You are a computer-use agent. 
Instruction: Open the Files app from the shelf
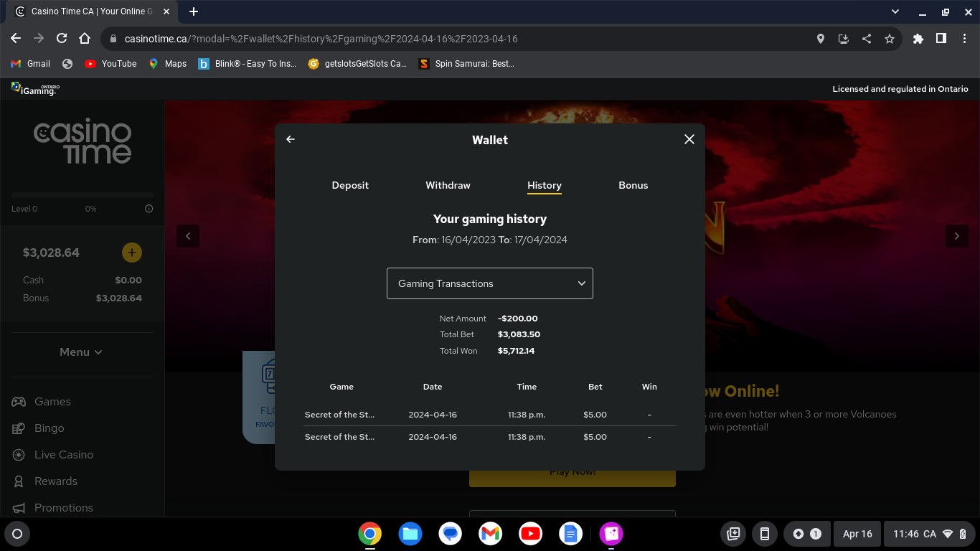click(410, 534)
